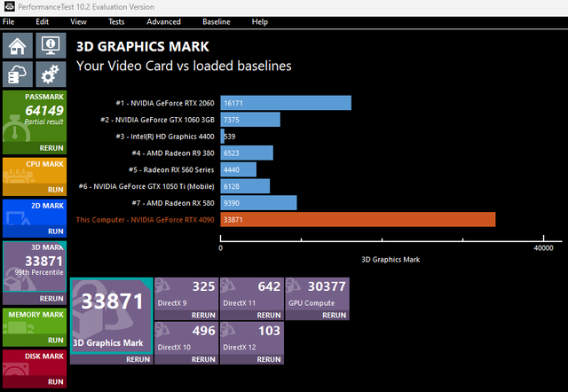Open the settings gears icon
The width and height of the screenshot is (568, 392).
(x=51, y=74)
